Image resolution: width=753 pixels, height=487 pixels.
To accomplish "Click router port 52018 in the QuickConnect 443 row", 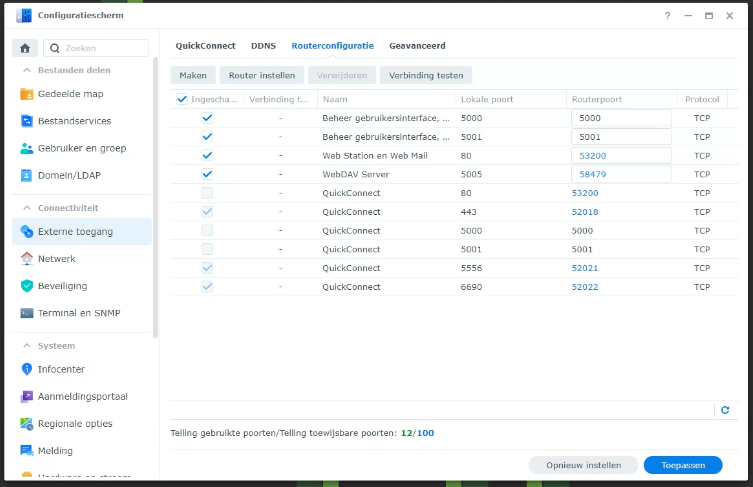I will pos(585,212).
